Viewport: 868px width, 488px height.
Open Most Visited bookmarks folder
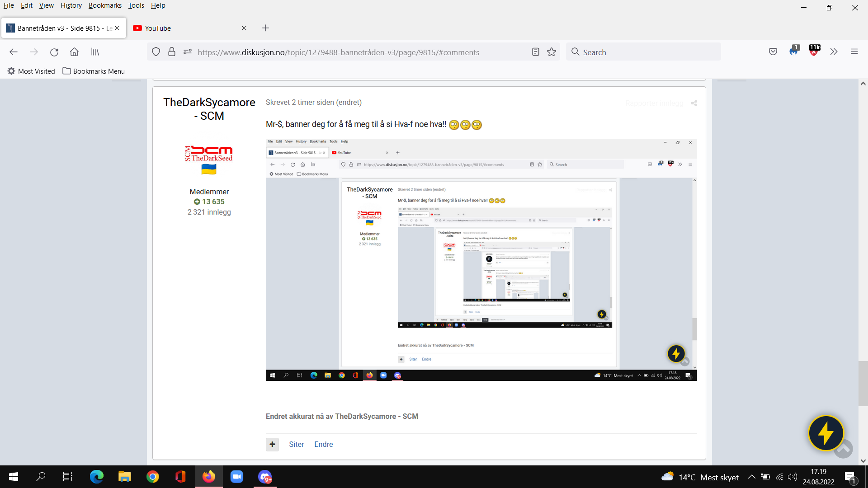tap(31, 71)
